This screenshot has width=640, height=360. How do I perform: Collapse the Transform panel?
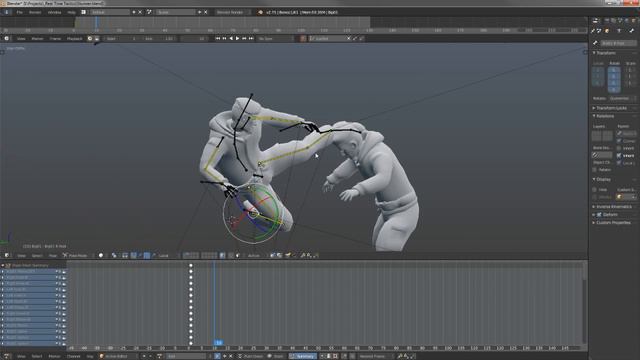(605, 53)
